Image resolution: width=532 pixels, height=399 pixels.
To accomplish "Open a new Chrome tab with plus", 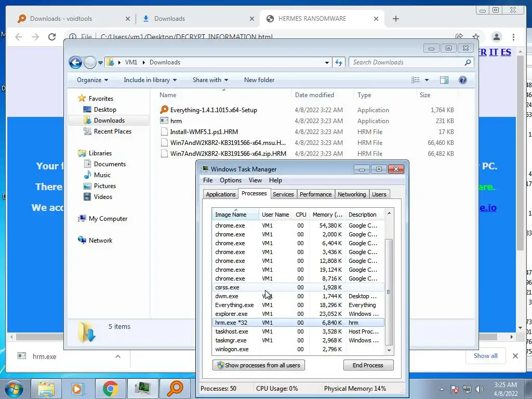I will pyautogui.click(x=395, y=19).
